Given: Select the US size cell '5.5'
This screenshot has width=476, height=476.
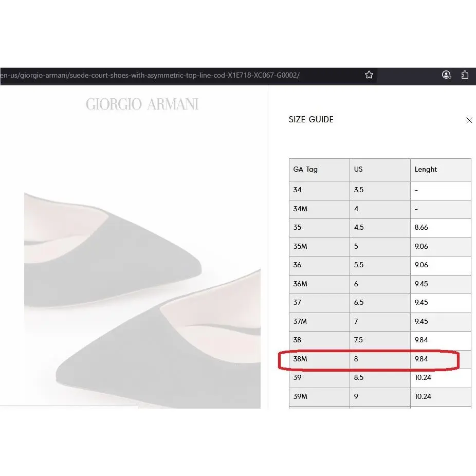Looking at the screenshot, I should [x=380, y=266].
